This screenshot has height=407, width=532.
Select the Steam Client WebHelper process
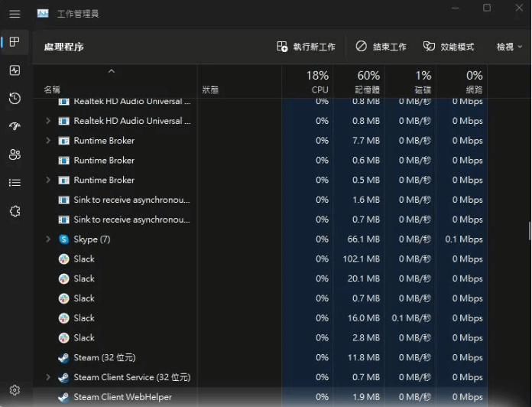[x=260, y=397]
